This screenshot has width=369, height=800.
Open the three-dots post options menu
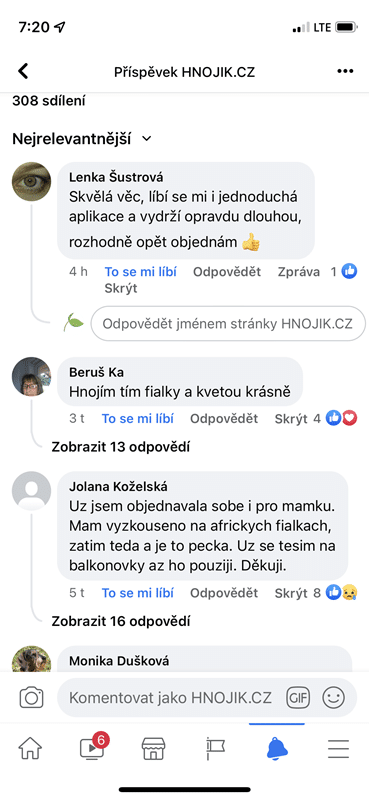click(346, 71)
